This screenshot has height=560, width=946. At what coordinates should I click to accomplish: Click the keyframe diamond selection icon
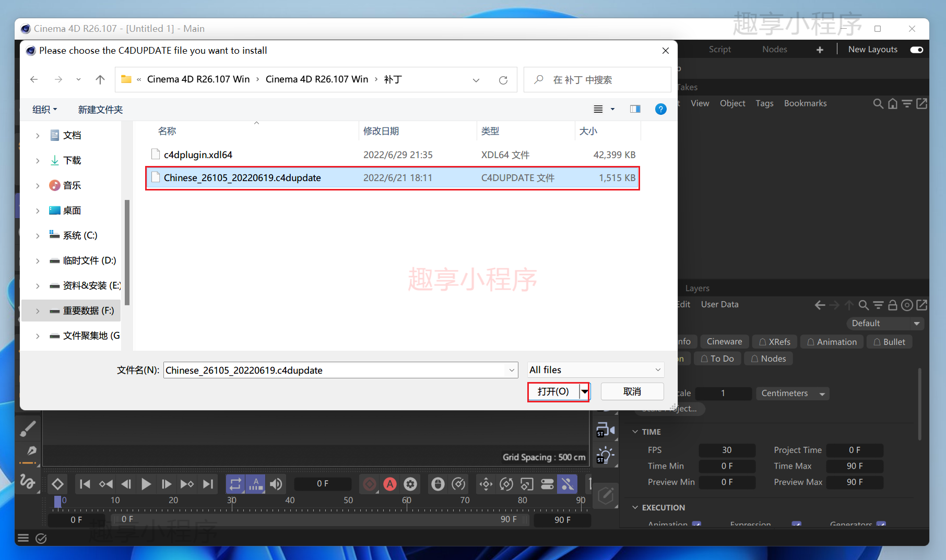point(57,484)
